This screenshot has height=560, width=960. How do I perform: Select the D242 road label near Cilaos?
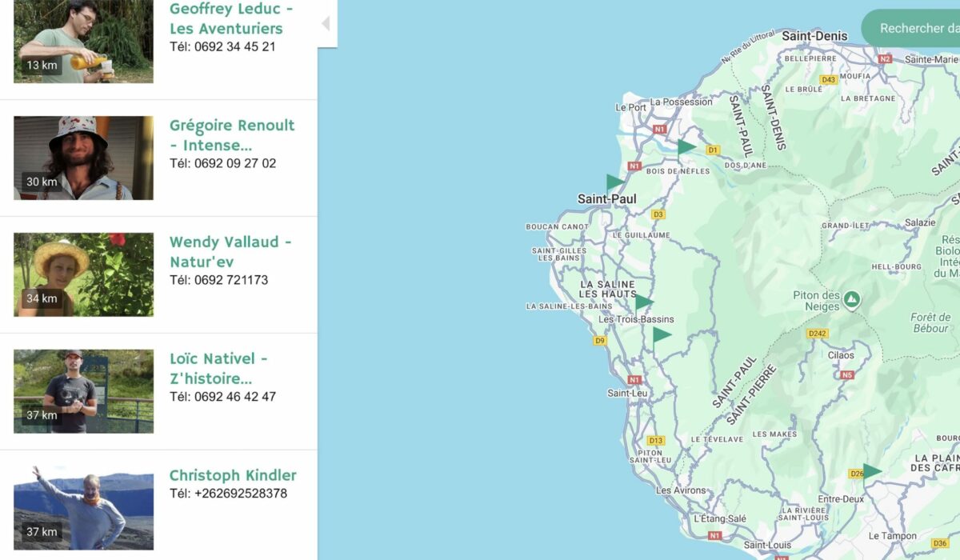click(x=818, y=334)
